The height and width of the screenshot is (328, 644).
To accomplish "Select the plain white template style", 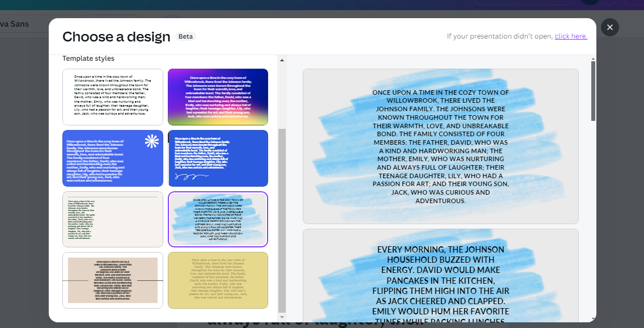I will pos(113,97).
